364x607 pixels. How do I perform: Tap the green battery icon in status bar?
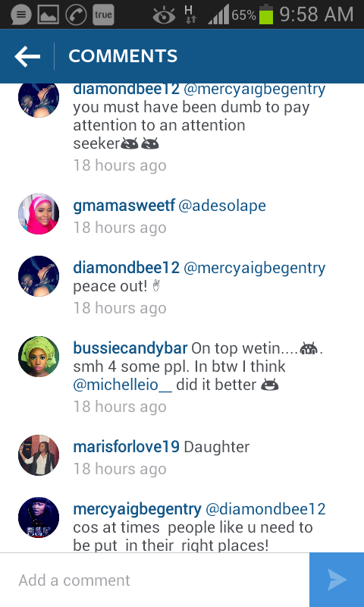click(266, 14)
